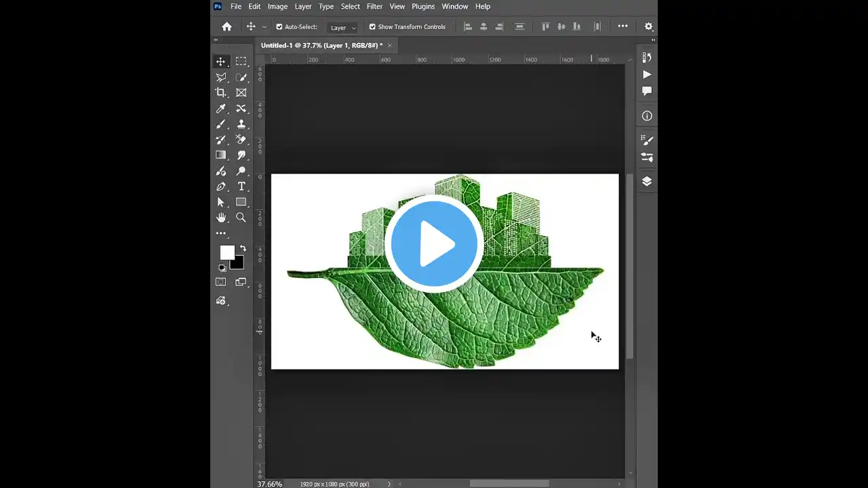
Task: Pick the Eyedropper tool
Action: 220,108
